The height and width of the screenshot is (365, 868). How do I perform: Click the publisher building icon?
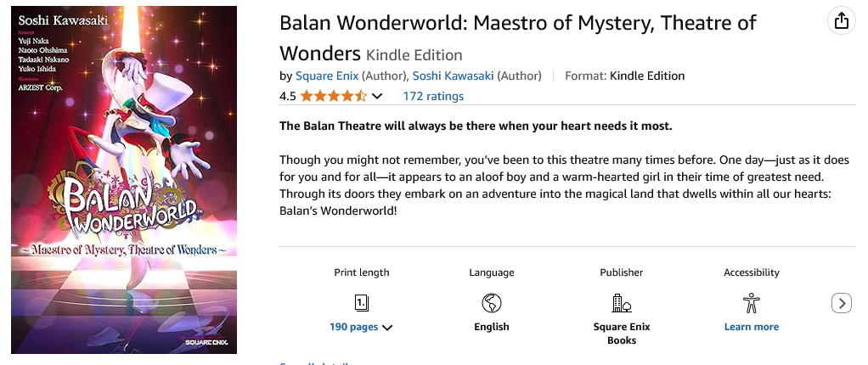coord(622,302)
